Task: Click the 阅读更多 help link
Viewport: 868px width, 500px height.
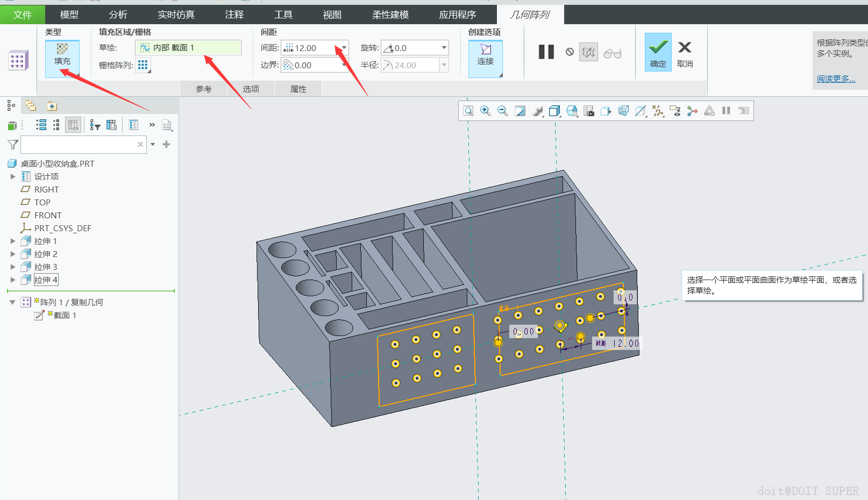Action: 836,79
